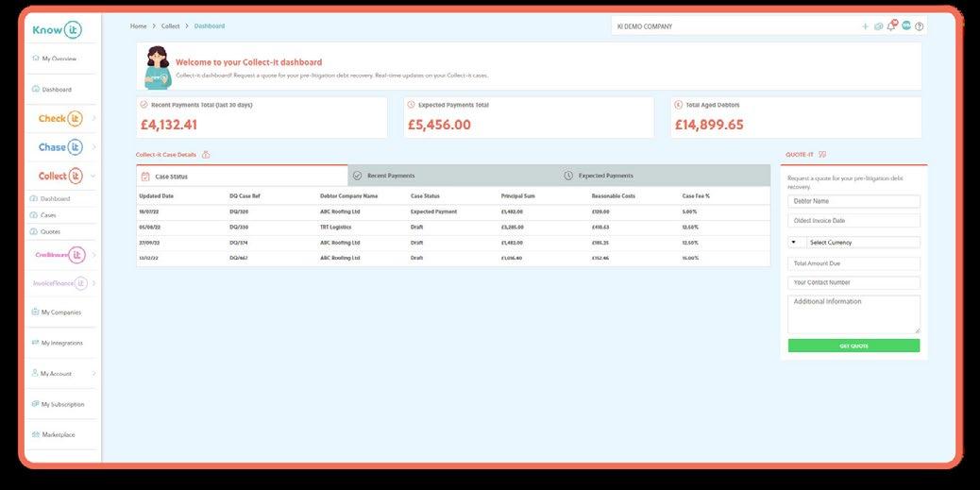
Task: Open Cases under Collect-it
Action: pos(43,215)
